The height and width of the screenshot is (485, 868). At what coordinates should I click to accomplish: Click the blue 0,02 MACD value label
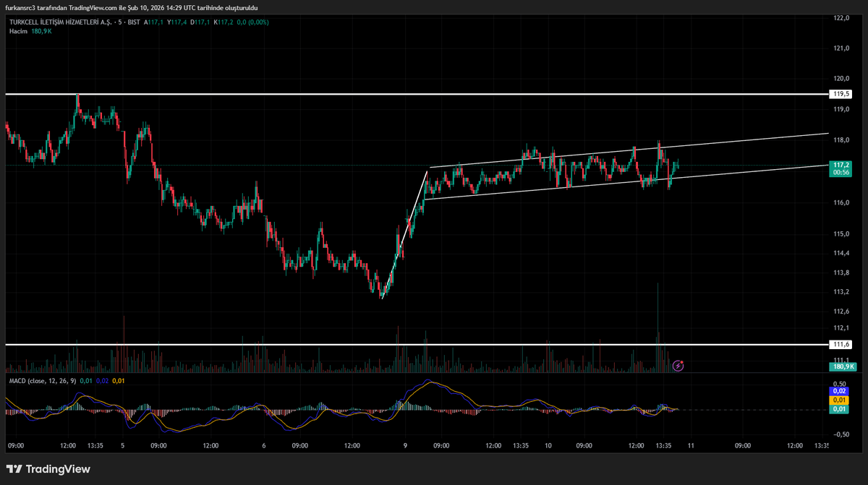click(841, 391)
